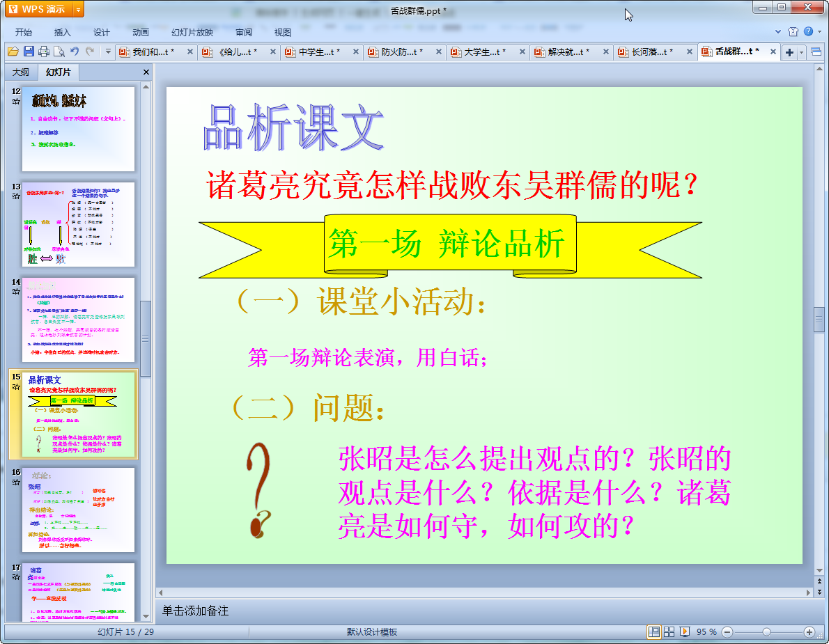Add a new document tab with plus icon
This screenshot has height=644, width=829.
pos(789,52)
